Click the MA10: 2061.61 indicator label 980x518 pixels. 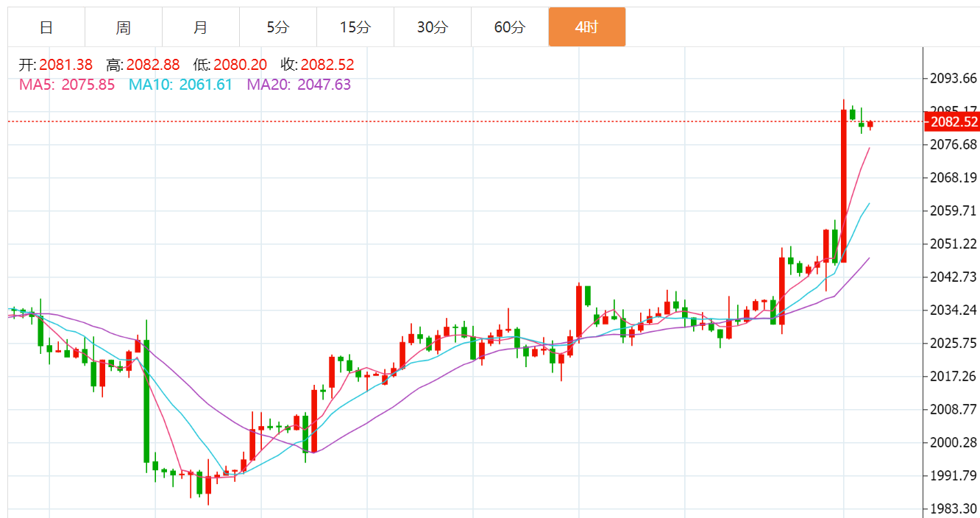point(181,85)
